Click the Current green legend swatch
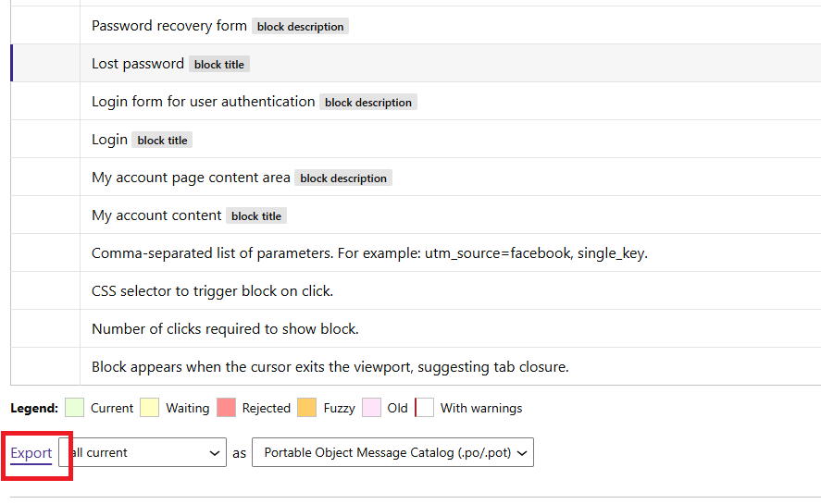The height and width of the screenshot is (504, 821). (x=74, y=408)
